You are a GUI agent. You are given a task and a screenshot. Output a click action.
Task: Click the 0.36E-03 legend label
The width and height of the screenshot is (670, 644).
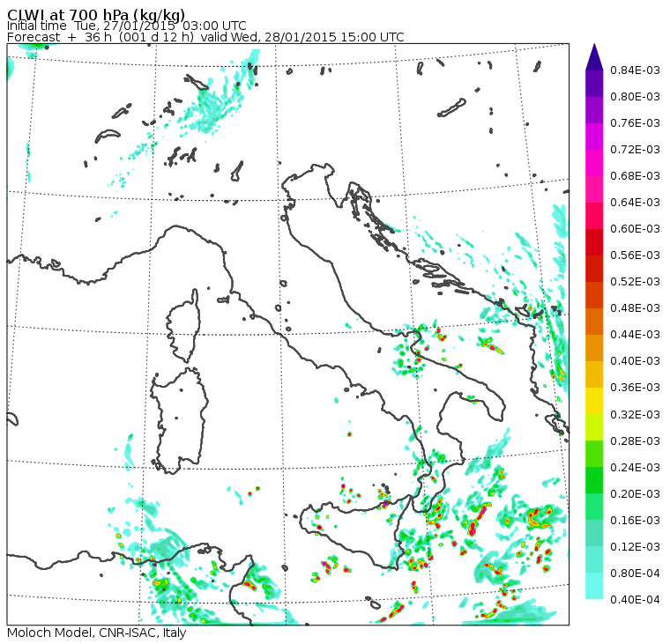click(635, 388)
